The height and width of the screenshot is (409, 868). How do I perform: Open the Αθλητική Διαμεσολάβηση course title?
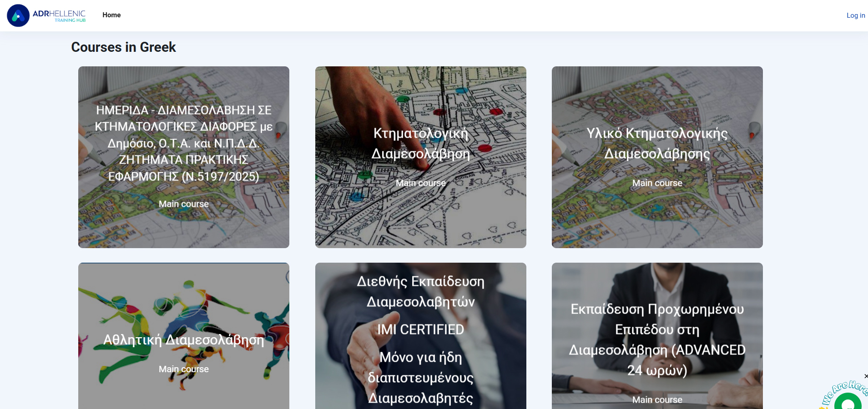tap(183, 340)
